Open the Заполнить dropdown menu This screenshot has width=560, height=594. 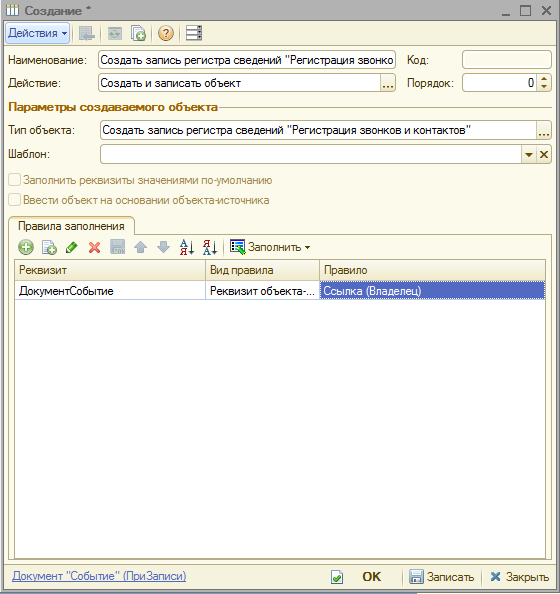tap(271, 247)
